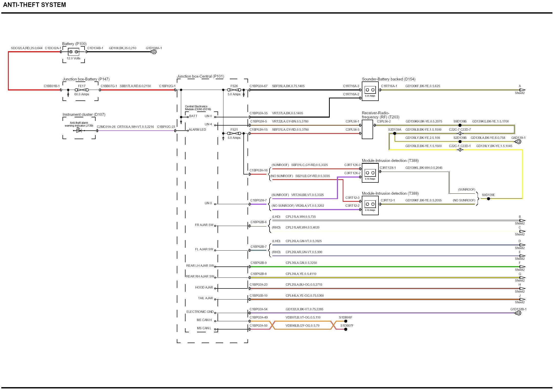Screen dimensions: 555x392
Task: Click the G1D108A-1 ground terminal symbol
Action: (154, 52)
